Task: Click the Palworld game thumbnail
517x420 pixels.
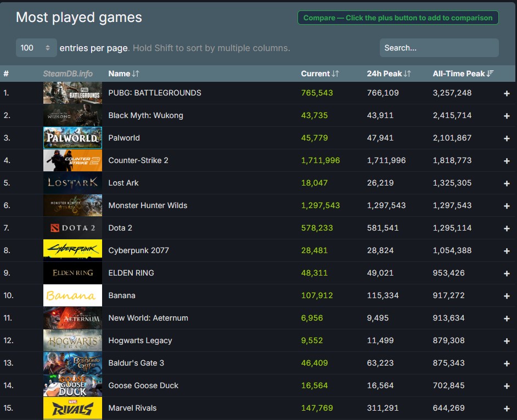Action: click(x=72, y=138)
